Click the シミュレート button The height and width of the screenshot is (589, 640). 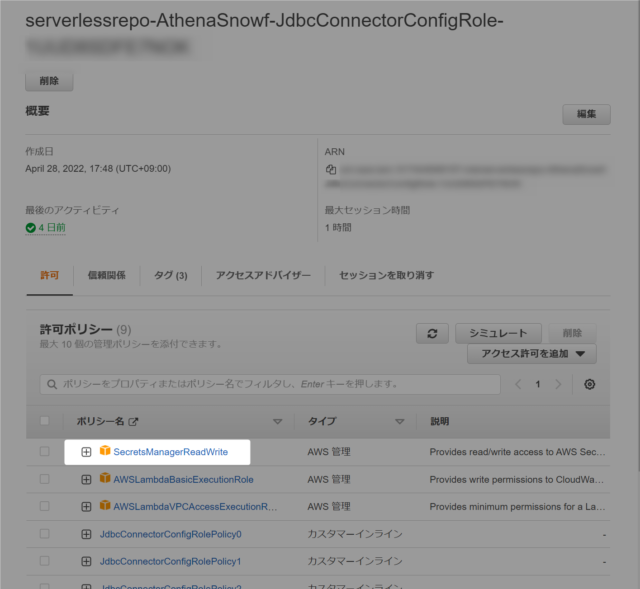498,333
